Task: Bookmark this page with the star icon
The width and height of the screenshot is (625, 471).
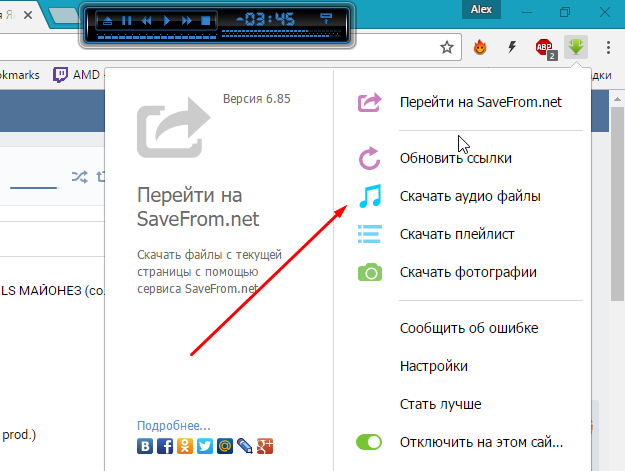Action: (447, 47)
